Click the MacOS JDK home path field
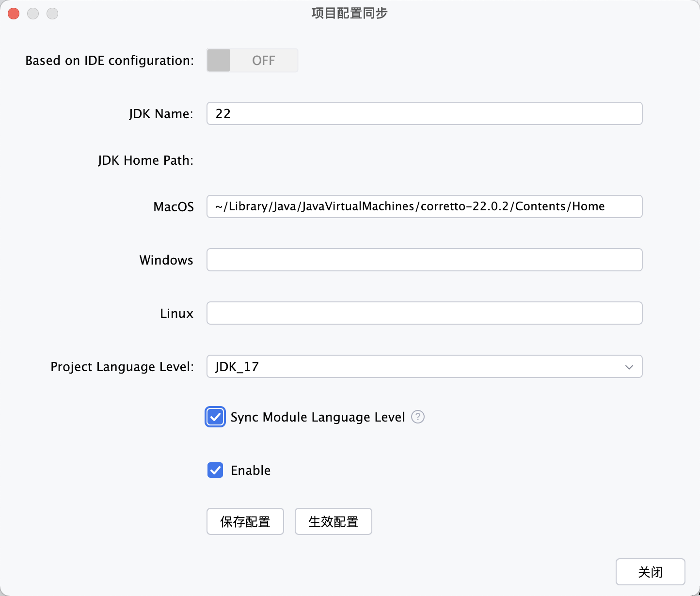The height and width of the screenshot is (596, 700). point(424,206)
